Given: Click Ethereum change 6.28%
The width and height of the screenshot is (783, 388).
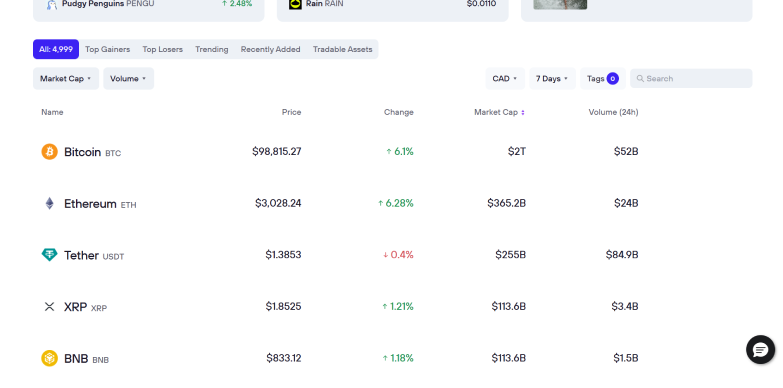Looking at the screenshot, I should (395, 203).
